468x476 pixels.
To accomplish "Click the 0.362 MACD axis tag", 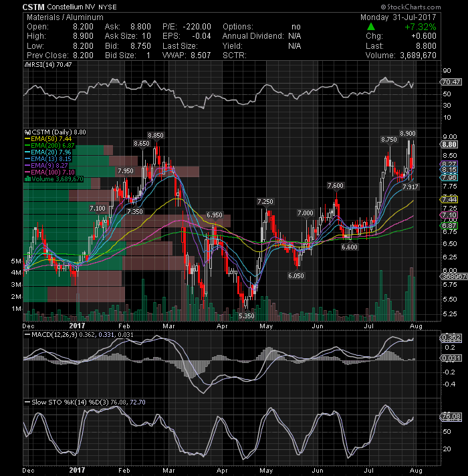I will pyautogui.click(x=451, y=338).
